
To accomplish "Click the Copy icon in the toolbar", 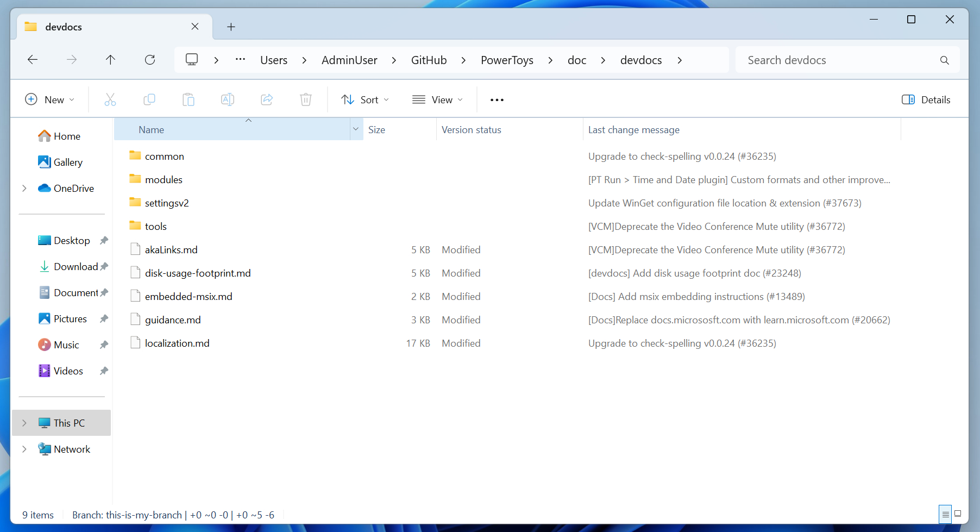I will click(x=149, y=99).
